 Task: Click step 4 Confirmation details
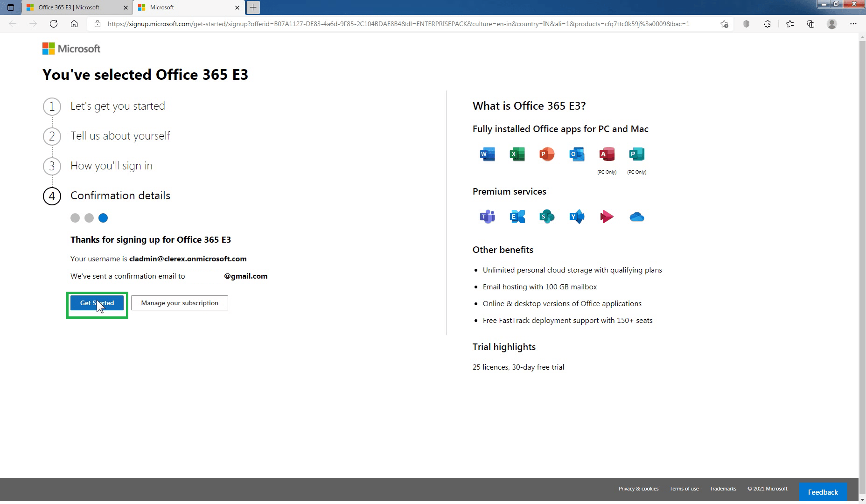[x=107, y=196]
